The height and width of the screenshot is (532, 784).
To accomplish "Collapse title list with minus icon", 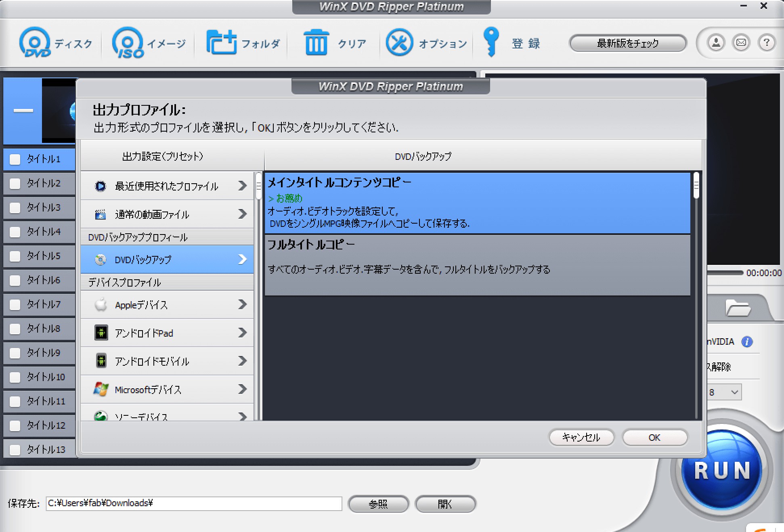I will point(23,111).
